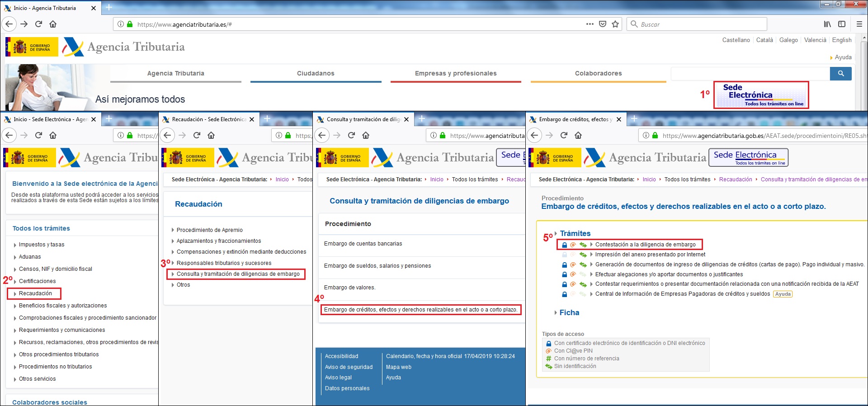
Task: Open Empresas y profesionales nav tab
Action: 456,73
